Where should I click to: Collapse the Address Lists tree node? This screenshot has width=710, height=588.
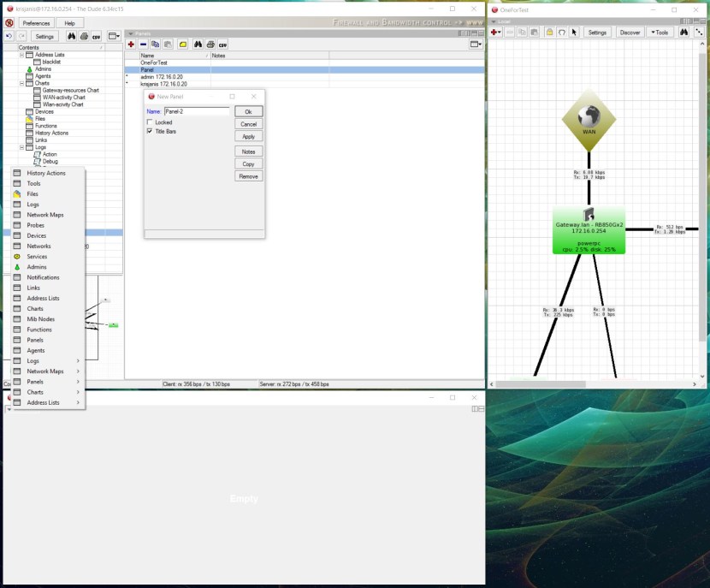coord(21,55)
